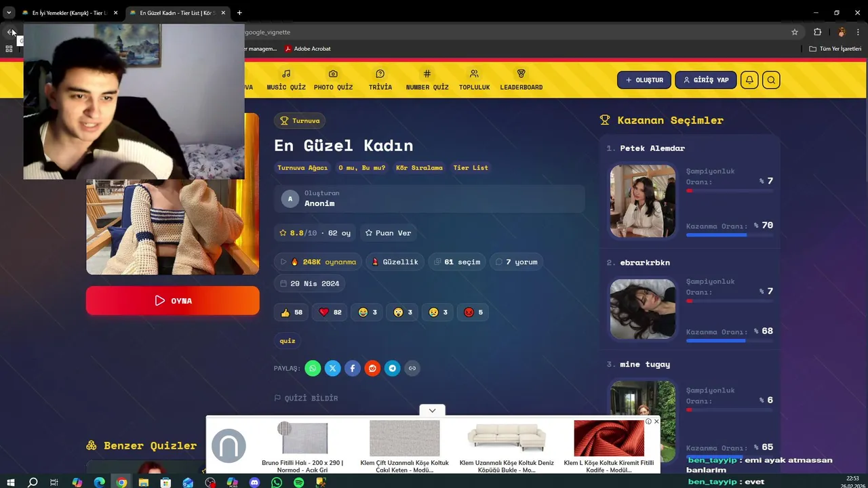Click the Puan Ver rating button
This screenshot has width=868, height=488.
388,232
